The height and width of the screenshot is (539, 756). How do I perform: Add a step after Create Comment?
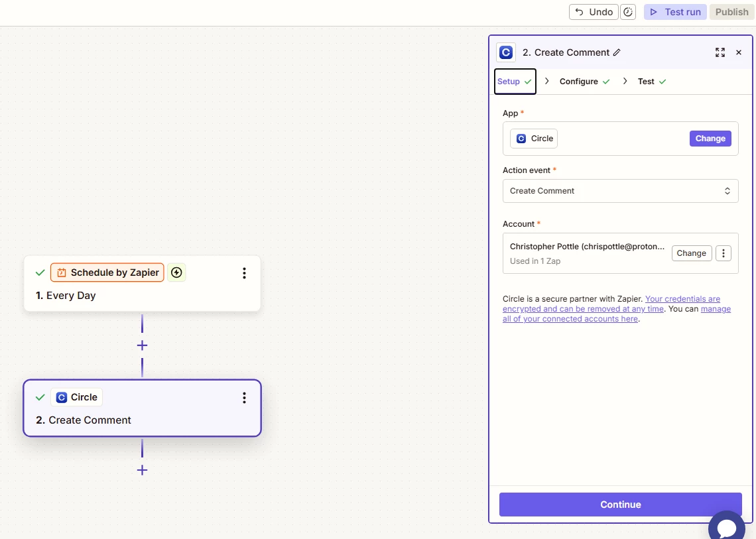tap(142, 470)
